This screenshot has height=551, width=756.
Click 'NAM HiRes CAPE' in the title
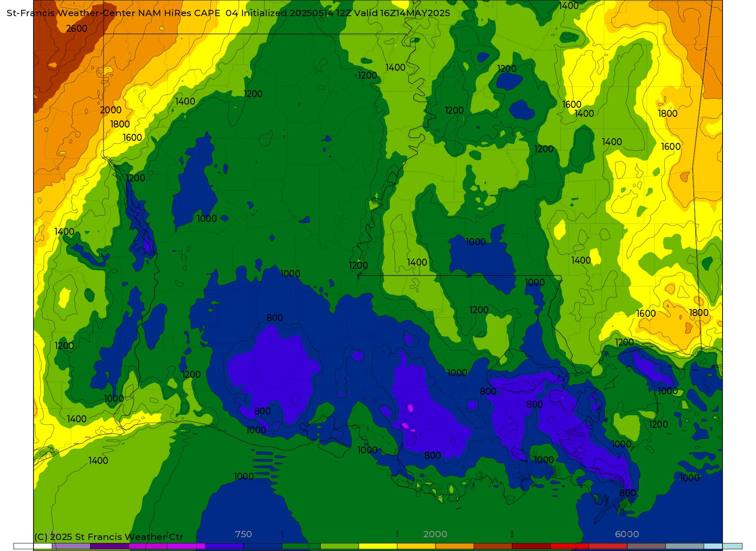(179, 13)
